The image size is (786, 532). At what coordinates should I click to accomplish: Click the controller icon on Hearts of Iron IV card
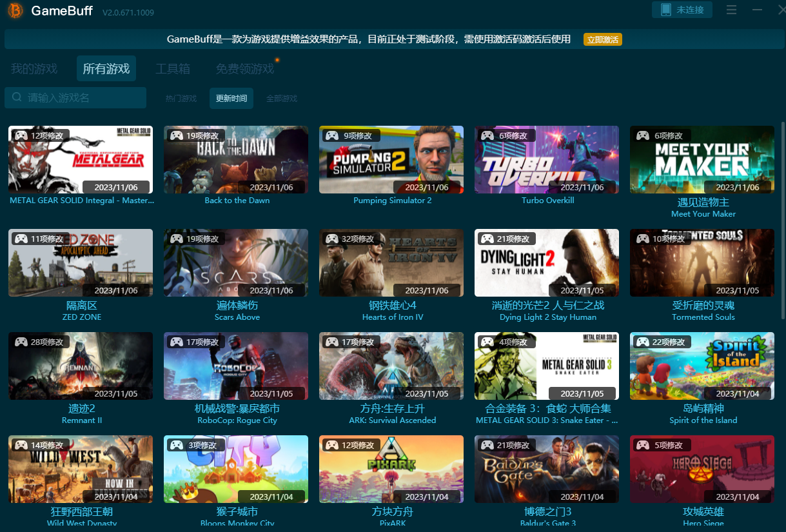(331, 239)
